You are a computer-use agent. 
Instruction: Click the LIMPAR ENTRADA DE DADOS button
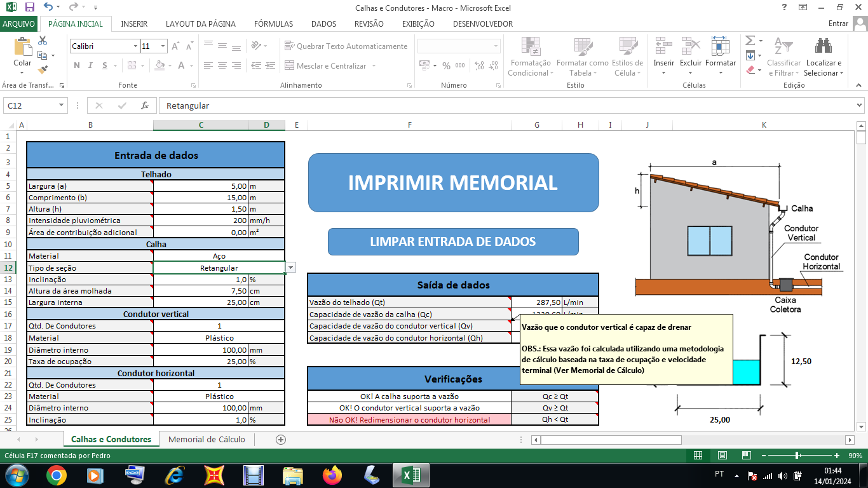(452, 241)
